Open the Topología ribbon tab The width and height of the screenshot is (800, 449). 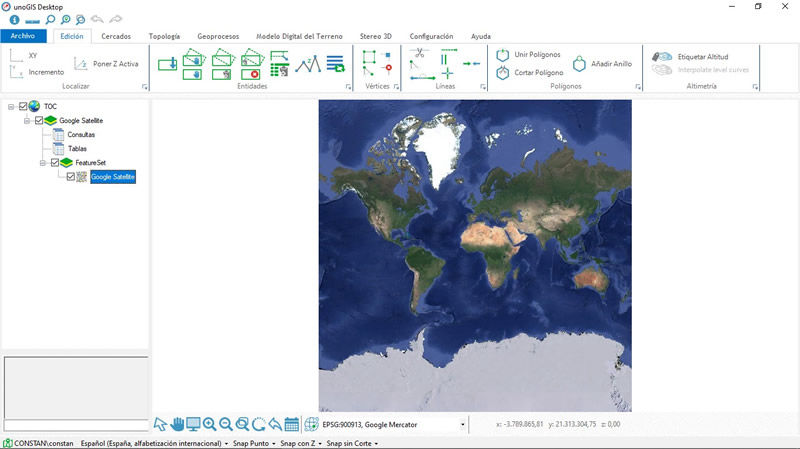164,36
